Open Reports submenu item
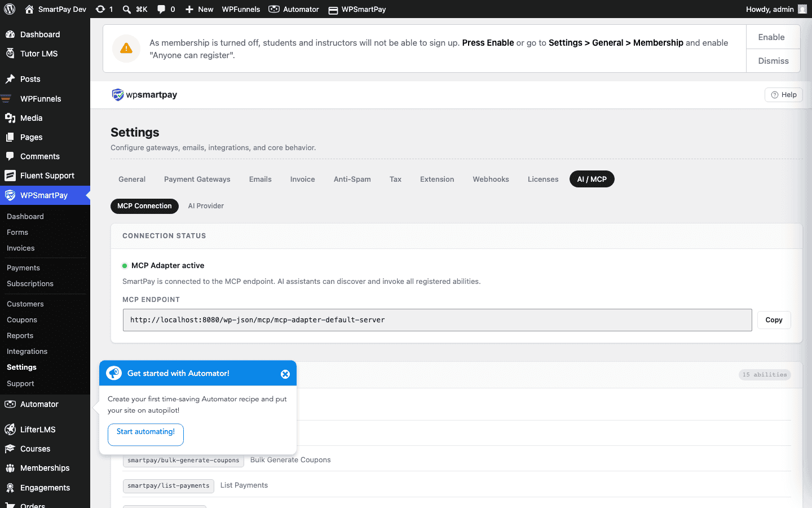The image size is (812, 508). click(x=20, y=336)
